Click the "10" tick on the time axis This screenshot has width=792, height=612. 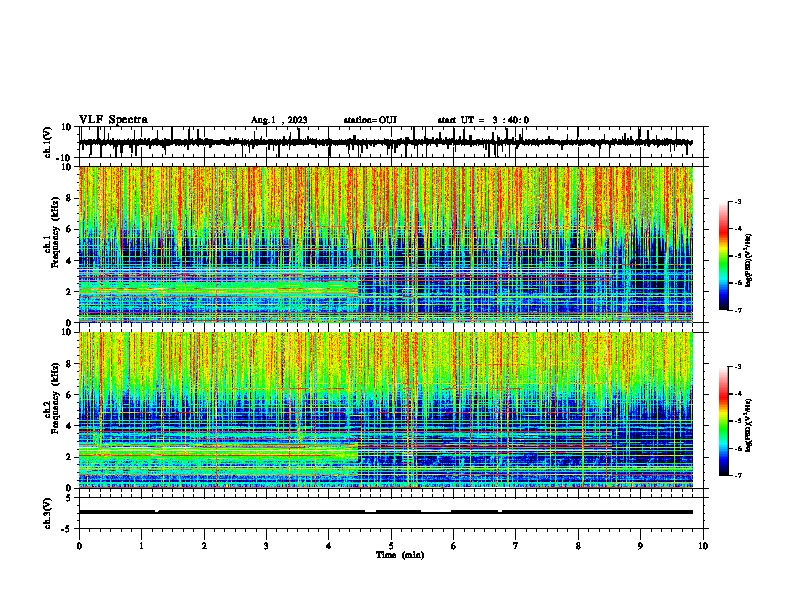click(x=703, y=546)
